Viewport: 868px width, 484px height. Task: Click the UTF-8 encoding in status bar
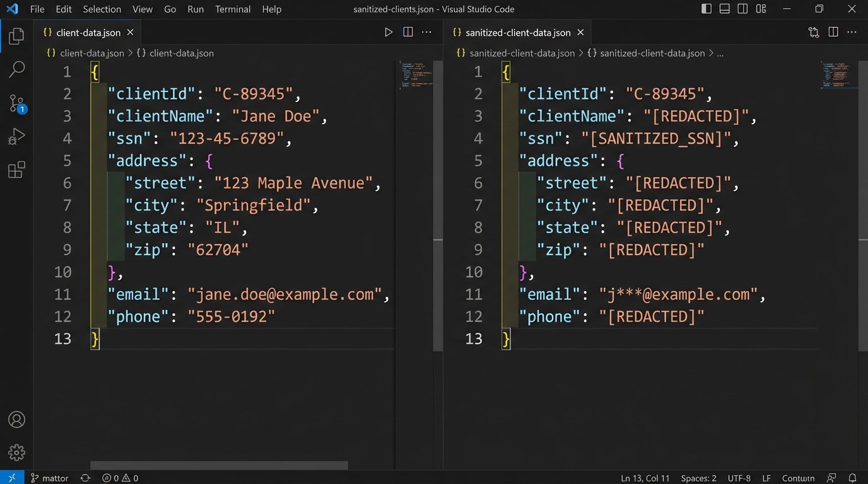click(x=739, y=478)
